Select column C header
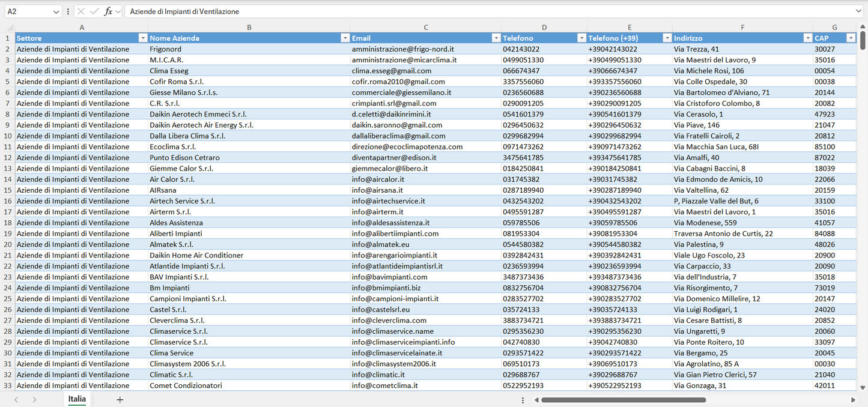The width and height of the screenshot is (868, 407). [426, 28]
